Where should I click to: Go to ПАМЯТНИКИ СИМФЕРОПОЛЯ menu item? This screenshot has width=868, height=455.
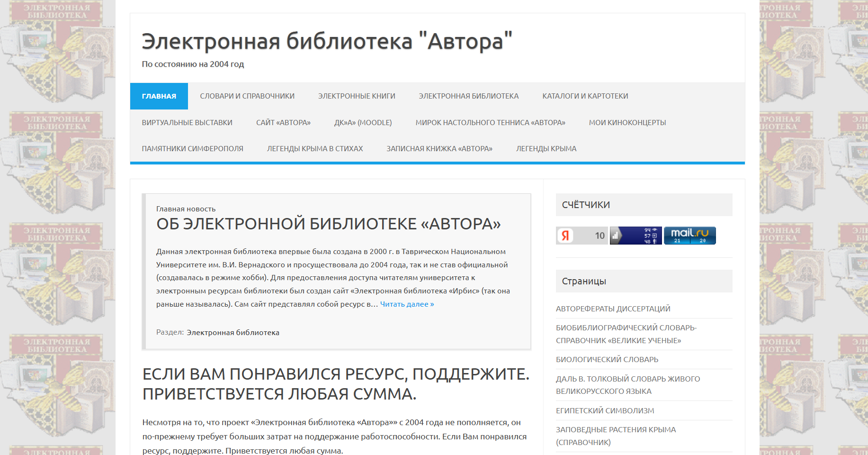pyautogui.click(x=193, y=149)
